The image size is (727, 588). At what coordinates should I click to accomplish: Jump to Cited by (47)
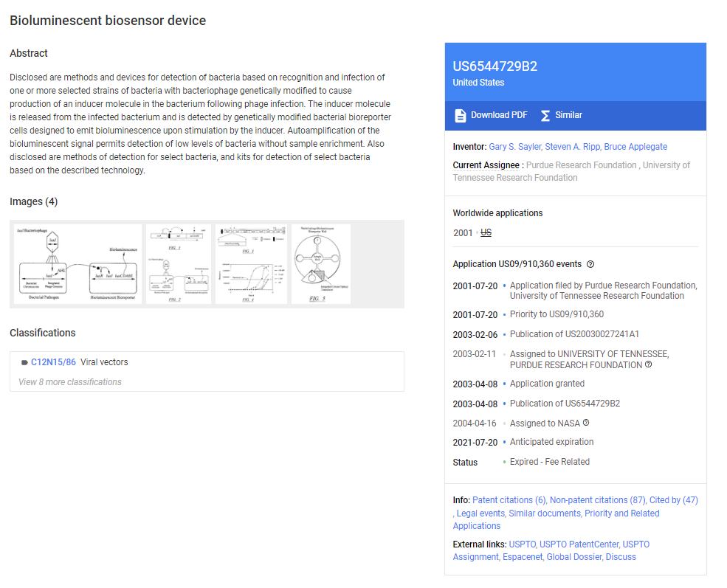674,500
